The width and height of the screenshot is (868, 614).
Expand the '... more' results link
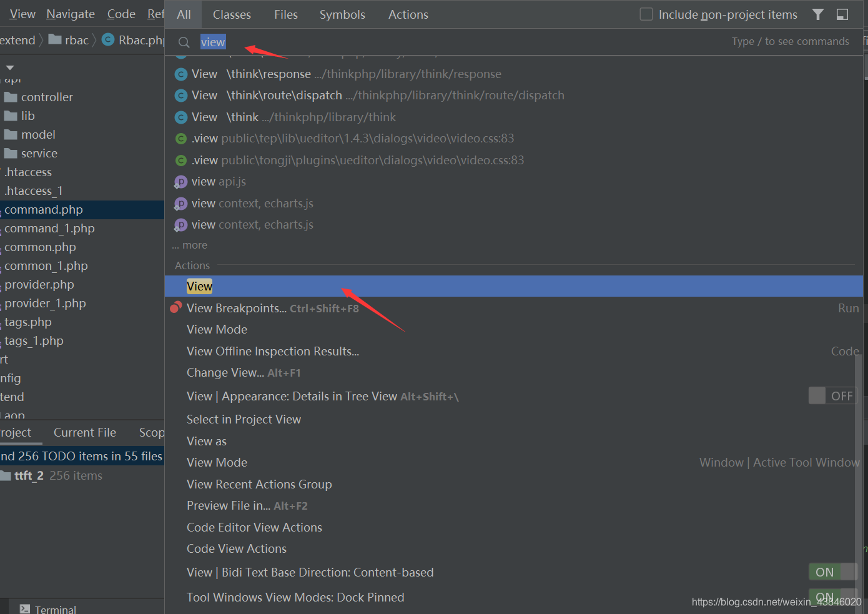click(190, 245)
